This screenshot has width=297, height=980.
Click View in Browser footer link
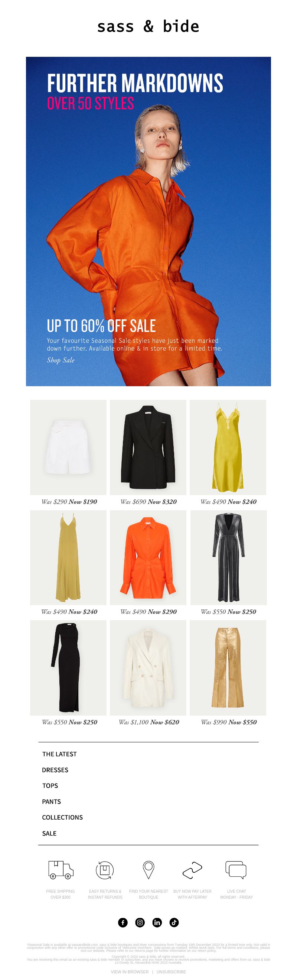130,972
